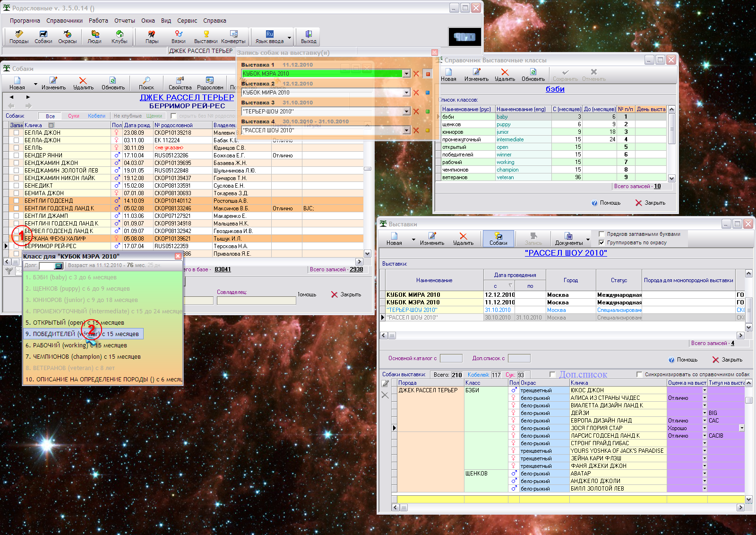Click Помощь in Выставки window

coord(683,360)
